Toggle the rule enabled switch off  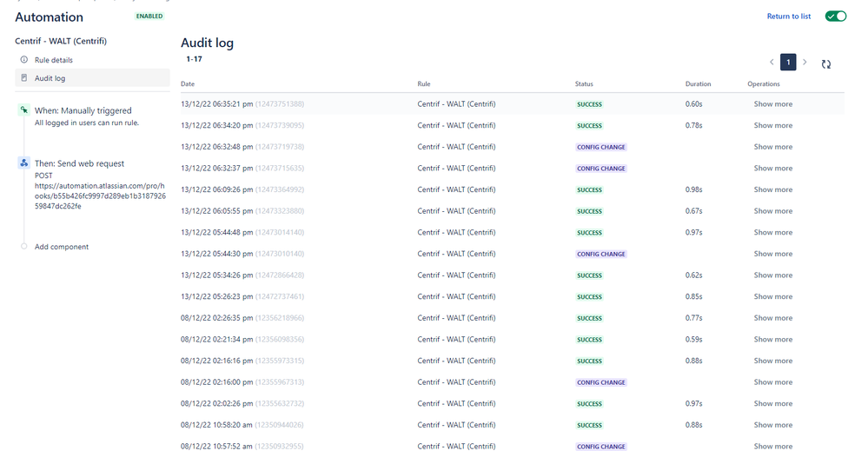point(835,16)
